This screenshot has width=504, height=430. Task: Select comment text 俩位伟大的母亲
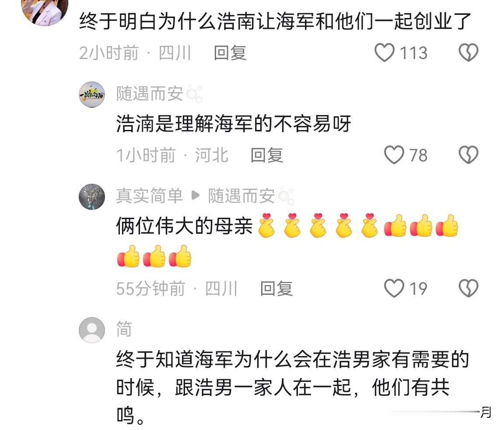point(184,226)
